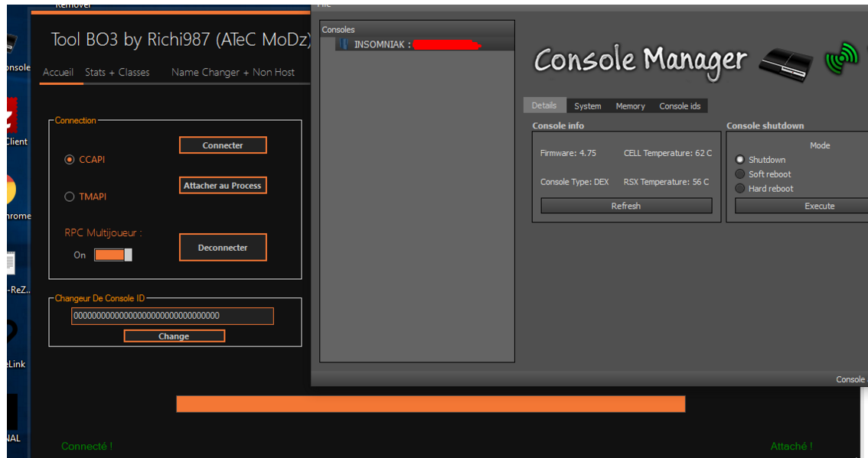Select the Soft reboot radio button
The height and width of the screenshot is (458, 868).
(x=739, y=174)
